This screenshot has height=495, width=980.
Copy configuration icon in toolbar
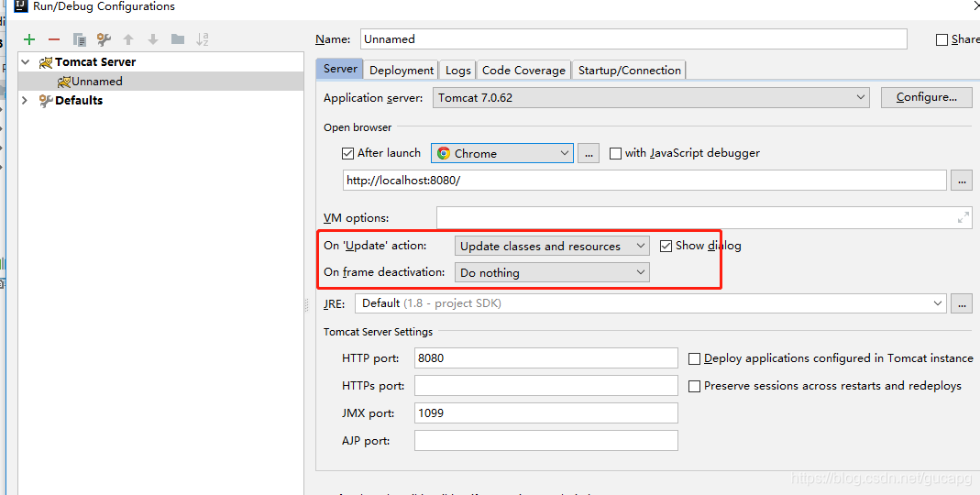[x=80, y=39]
